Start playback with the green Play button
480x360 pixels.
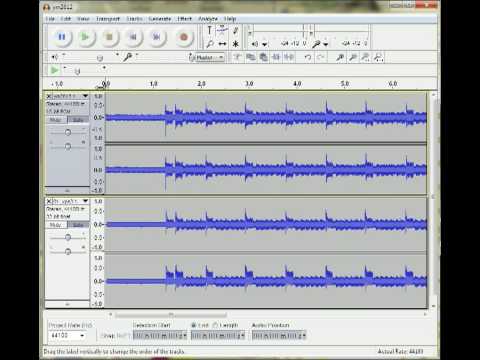click(x=85, y=37)
